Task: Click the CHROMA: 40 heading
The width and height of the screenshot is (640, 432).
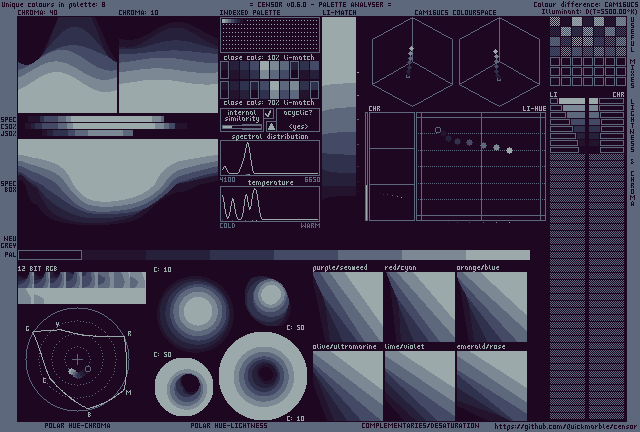Action: tap(38, 13)
